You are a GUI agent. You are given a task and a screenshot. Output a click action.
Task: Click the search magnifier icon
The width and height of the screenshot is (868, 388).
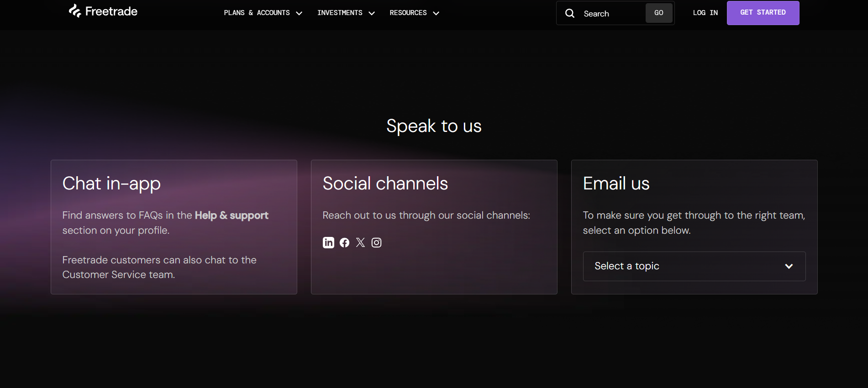(570, 13)
